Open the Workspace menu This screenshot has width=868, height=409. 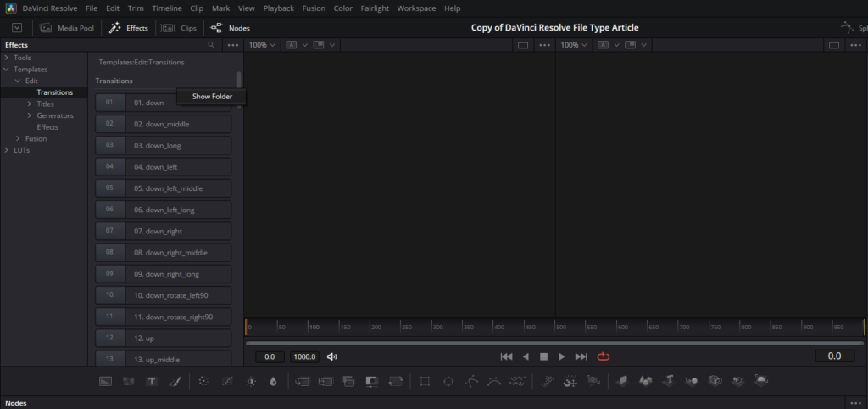(416, 8)
